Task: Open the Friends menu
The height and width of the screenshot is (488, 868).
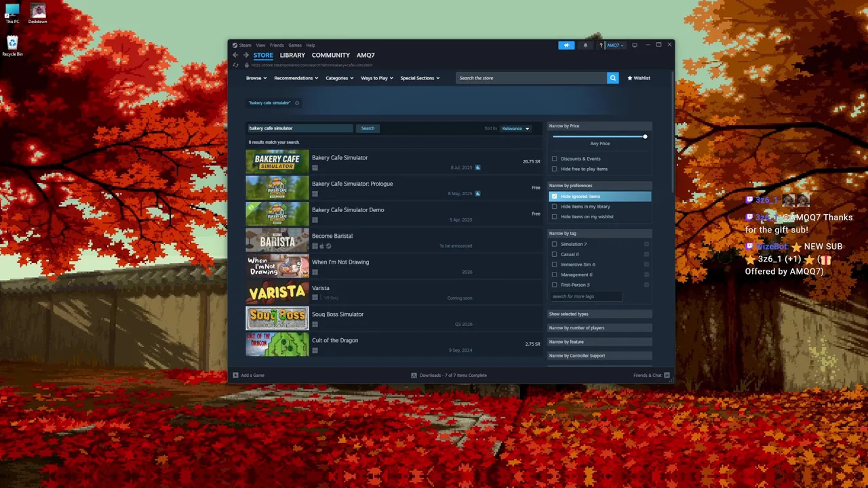Action: (277, 45)
